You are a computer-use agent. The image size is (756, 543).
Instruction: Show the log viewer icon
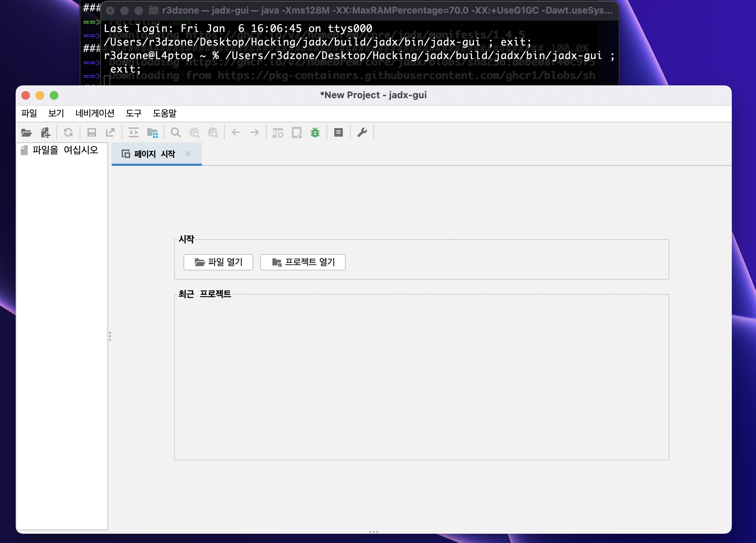[x=339, y=133]
